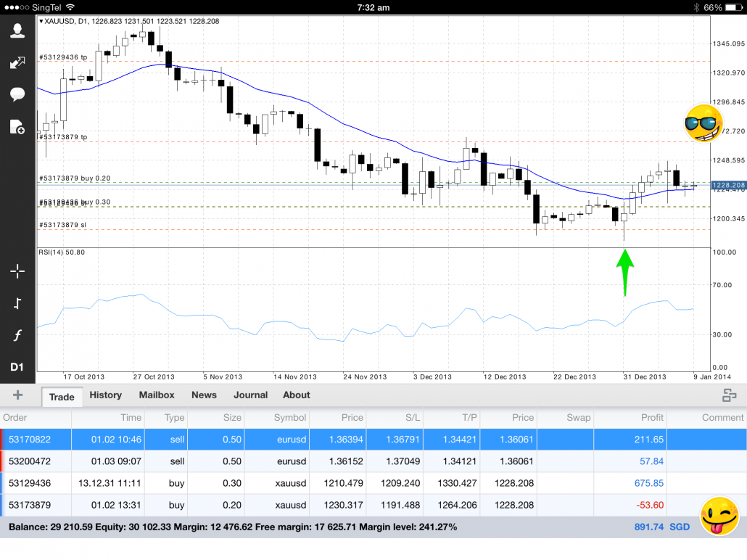Enable the crosshair tool

tap(17, 271)
